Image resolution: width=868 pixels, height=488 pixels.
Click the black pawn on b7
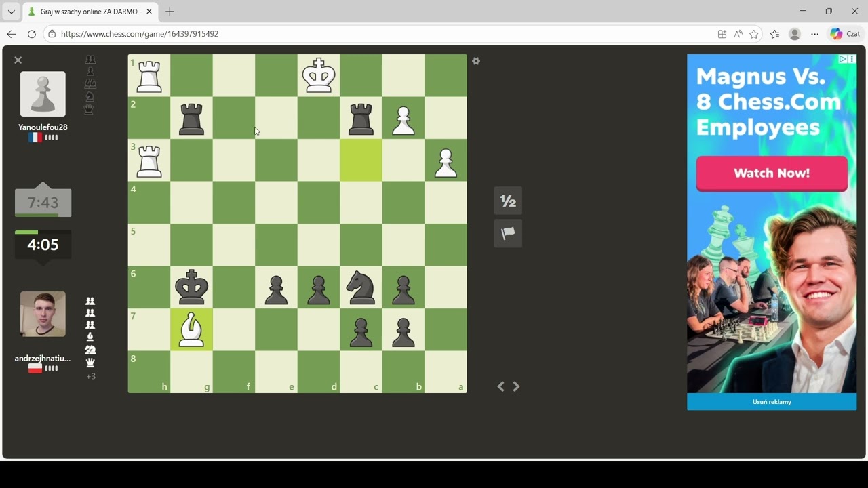pos(403,331)
